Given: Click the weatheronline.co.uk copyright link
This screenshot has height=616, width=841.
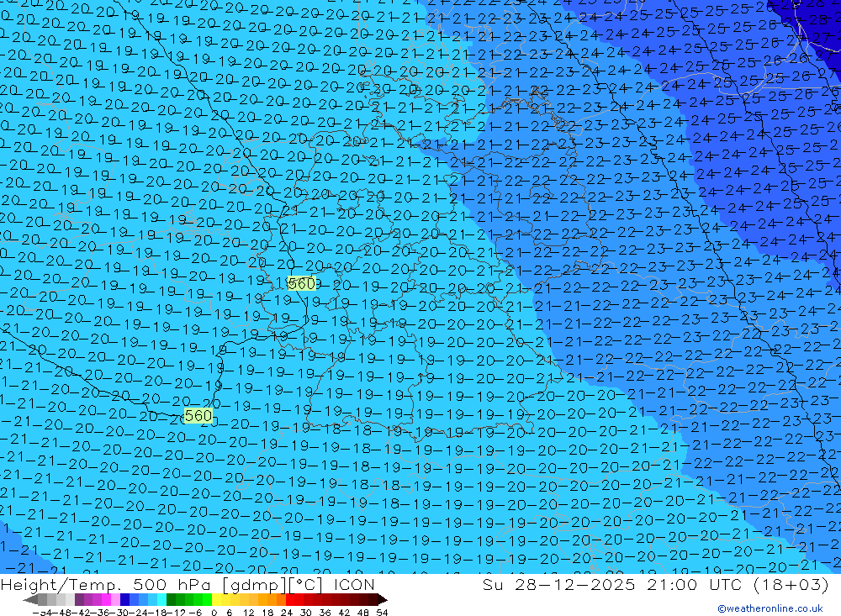Looking at the screenshot, I should tap(770, 608).
